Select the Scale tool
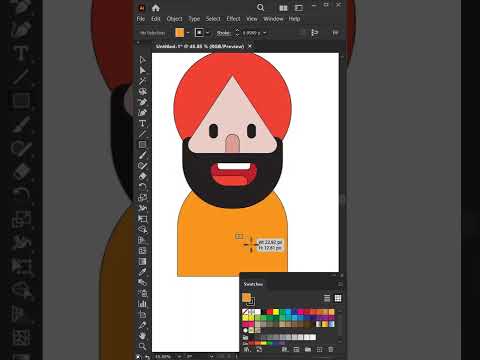Screen dimensions: 480x360 (x=142, y=198)
